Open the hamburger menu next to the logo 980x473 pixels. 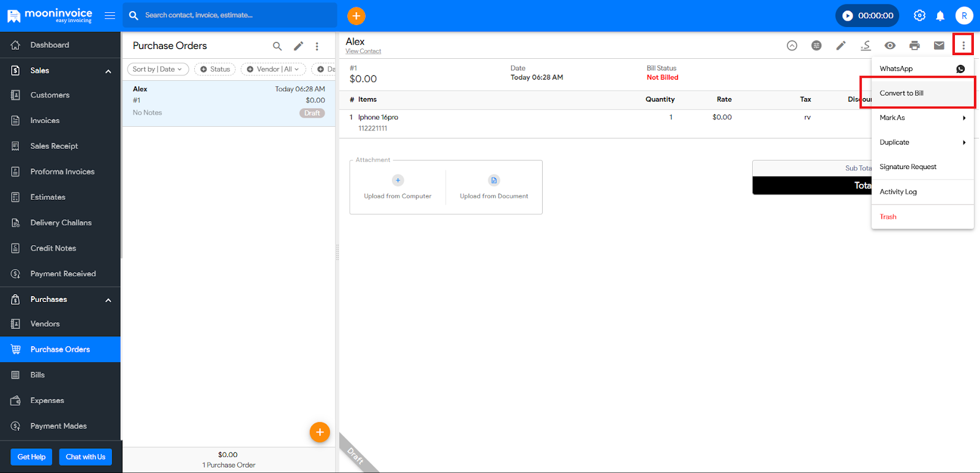tap(110, 15)
